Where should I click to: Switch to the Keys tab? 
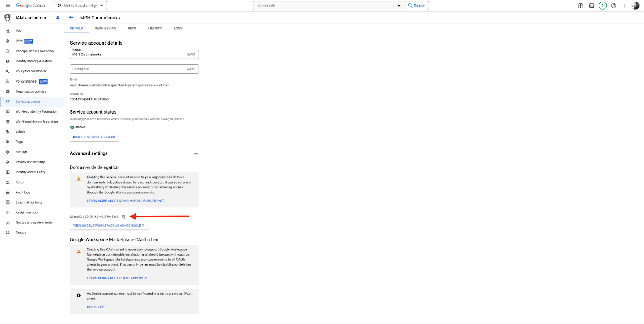132,29
